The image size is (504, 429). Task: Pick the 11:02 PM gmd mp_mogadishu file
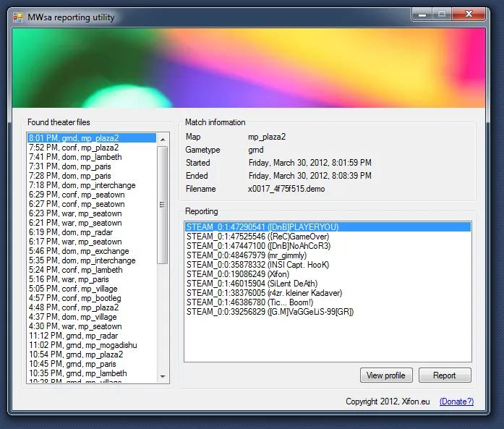tap(82, 345)
